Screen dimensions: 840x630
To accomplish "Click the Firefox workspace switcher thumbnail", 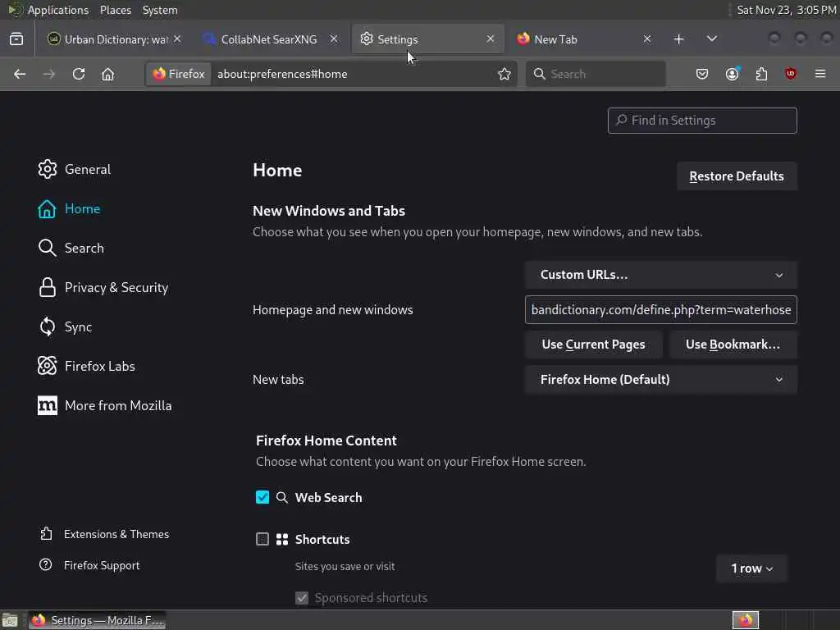I will click(x=746, y=620).
